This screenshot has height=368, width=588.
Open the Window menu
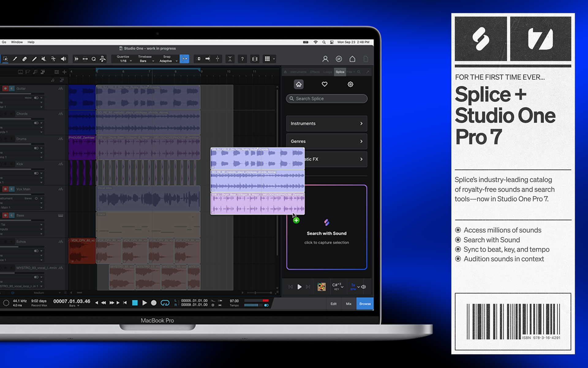pos(17,42)
